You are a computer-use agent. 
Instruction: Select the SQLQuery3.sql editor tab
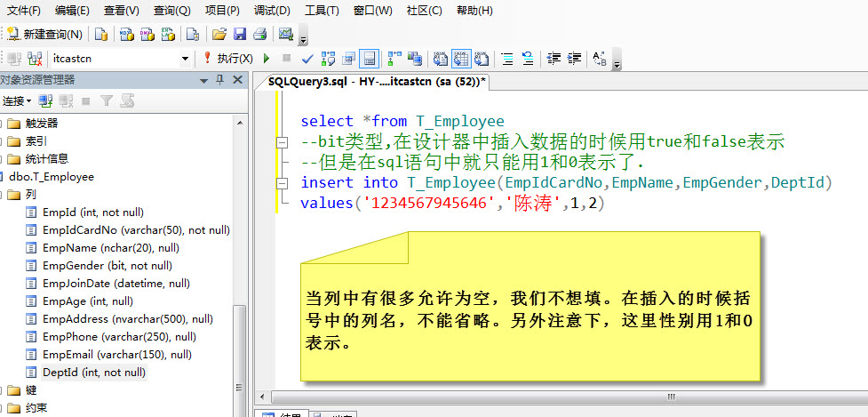coord(377,82)
